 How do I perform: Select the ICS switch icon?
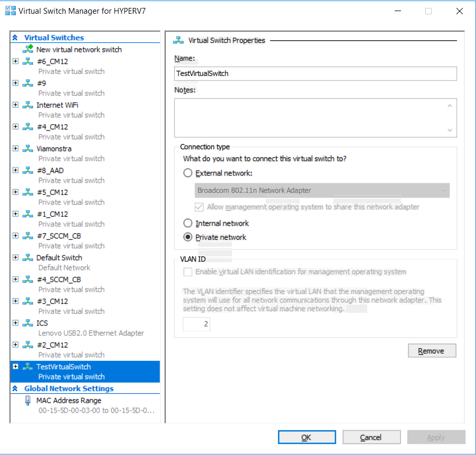coord(28,323)
